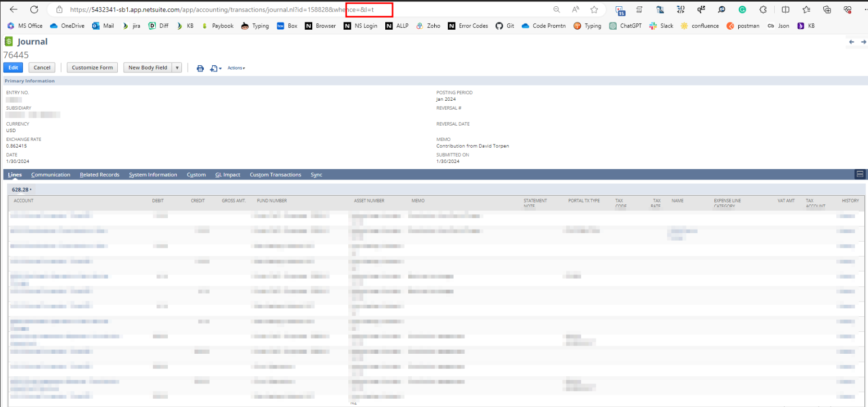This screenshot has height=407, width=868.
Task: Go to next record arrow
Action: pos(863,42)
